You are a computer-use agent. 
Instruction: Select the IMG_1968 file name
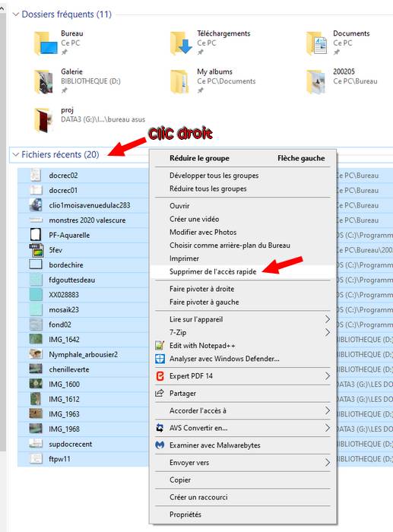[64, 429]
